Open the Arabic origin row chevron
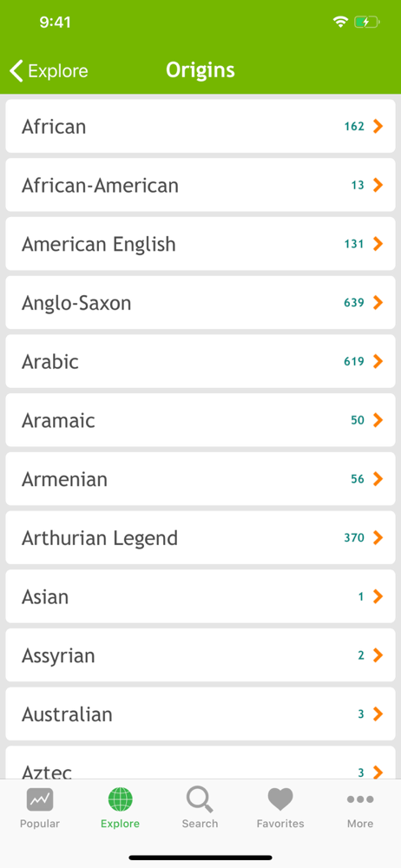The image size is (401, 868). tap(378, 361)
